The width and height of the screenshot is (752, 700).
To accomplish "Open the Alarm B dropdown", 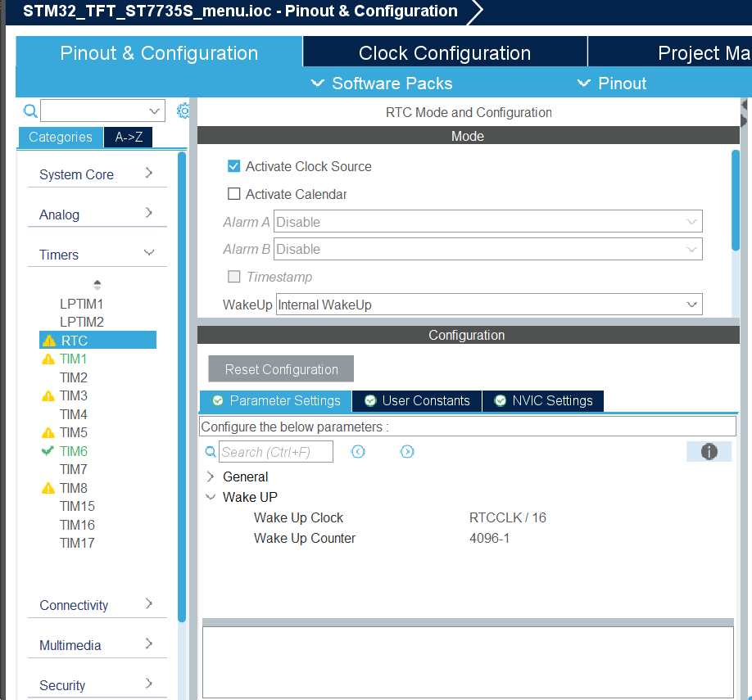I will [487, 249].
